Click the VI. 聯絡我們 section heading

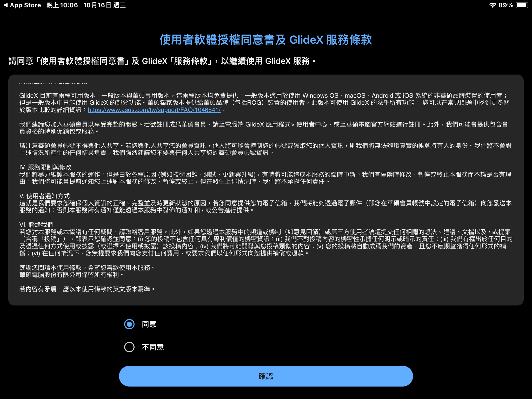point(36,224)
